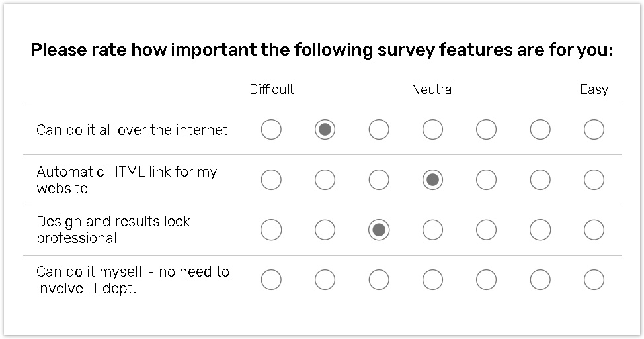Select Difficult for 'Automatic HTML link for my website'
Viewport: 644px width, 339px height.
(x=271, y=179)
